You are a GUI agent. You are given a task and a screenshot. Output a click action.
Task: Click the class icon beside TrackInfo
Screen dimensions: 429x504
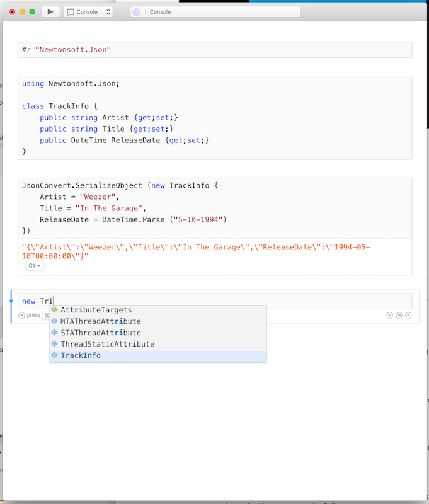[55, 355]
